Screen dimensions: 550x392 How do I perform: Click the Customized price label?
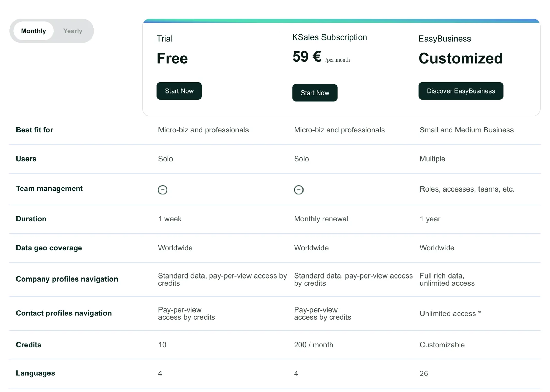click(x=461, y=58)
